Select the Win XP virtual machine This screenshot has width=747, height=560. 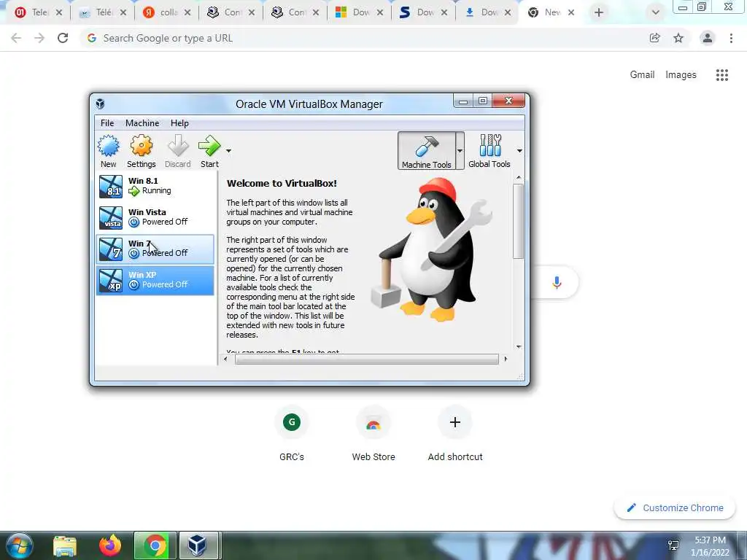[155, 281]
